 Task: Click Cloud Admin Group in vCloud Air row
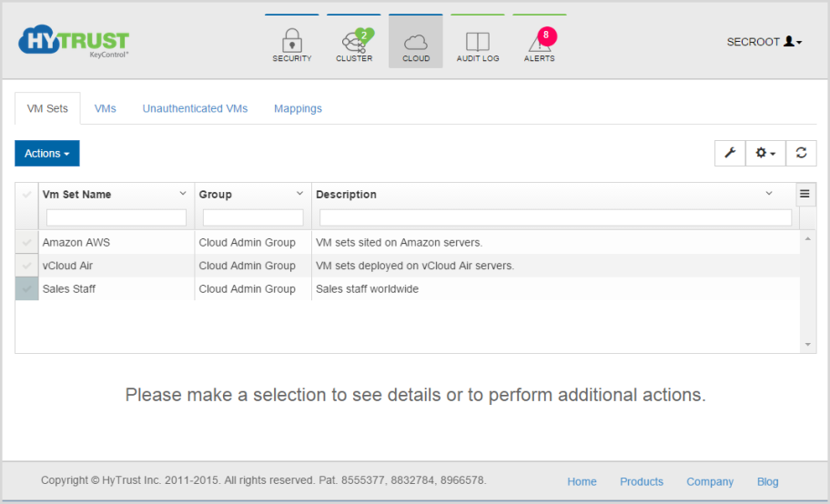(248, 266)
